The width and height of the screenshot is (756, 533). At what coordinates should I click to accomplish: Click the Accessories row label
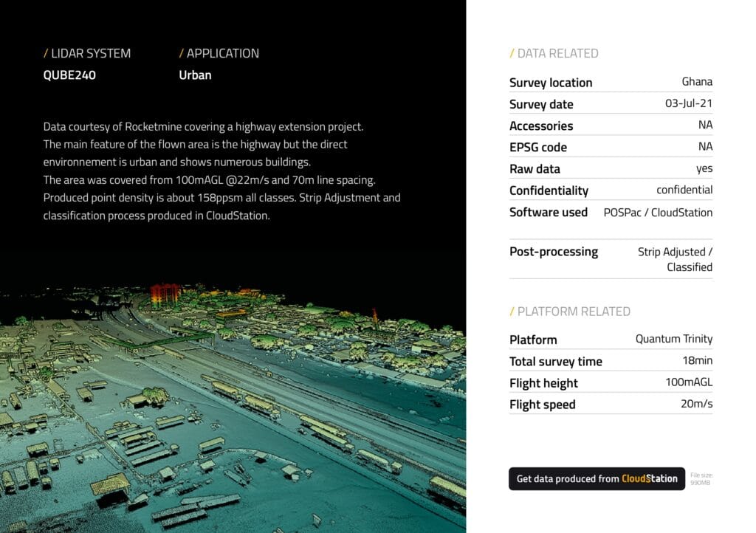(x=541, y=125)
